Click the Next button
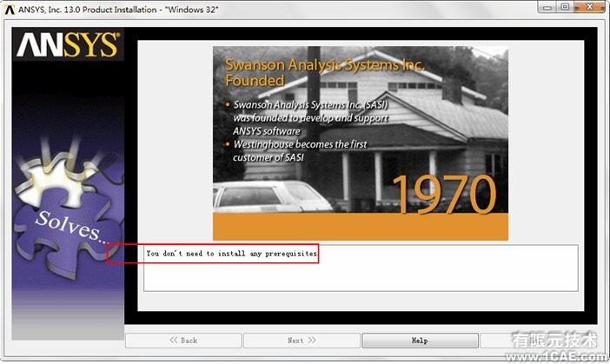The height and width of the screenshot is (364, 610). (x=302, y=341)
